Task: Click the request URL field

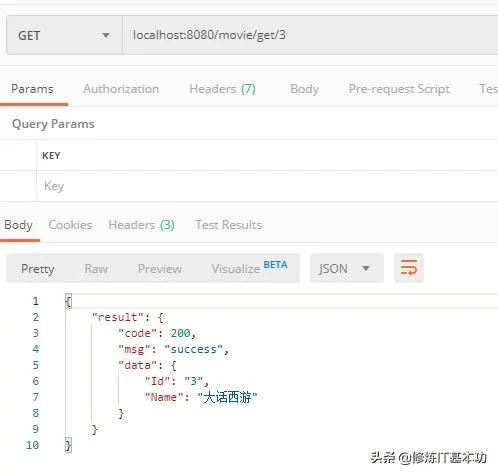Action: [x=310, y=35]
